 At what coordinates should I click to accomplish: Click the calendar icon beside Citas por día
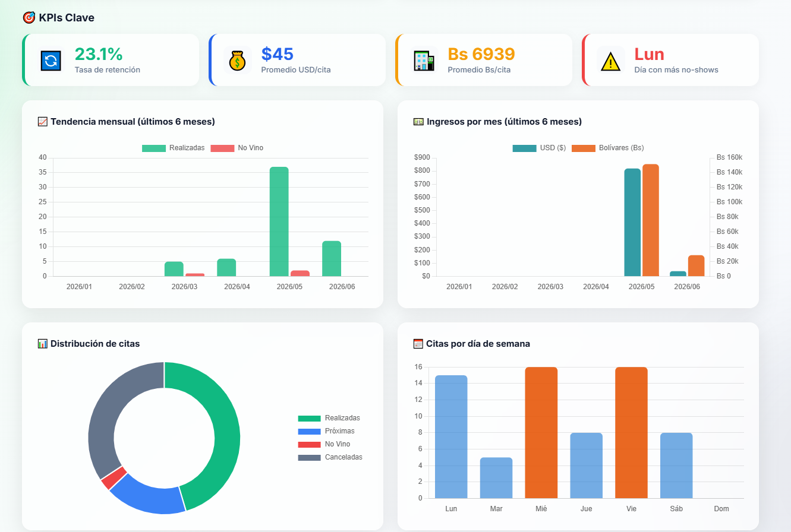(418, 344)
